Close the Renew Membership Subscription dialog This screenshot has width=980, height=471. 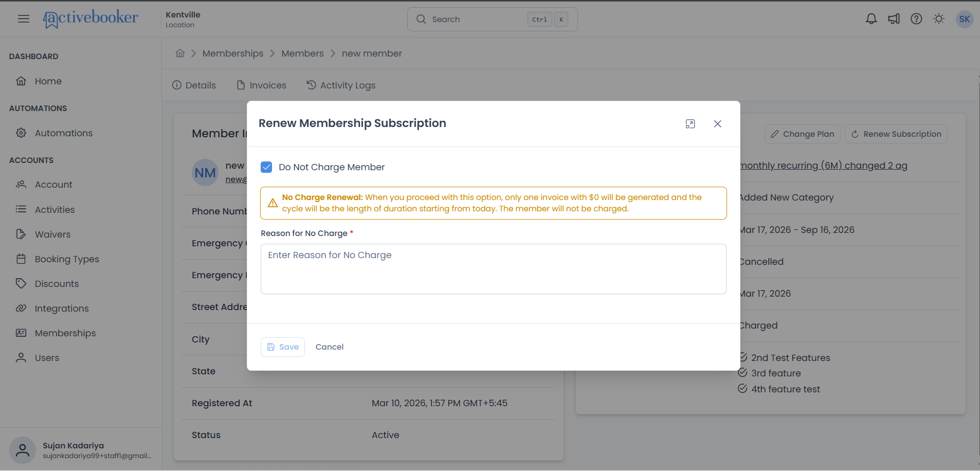717,124
